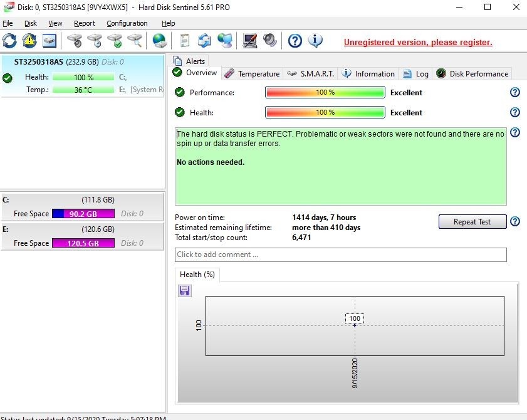Follow the Unregistered version, please register link
The width and height of the screenshot is (527, 420).
[x=418, y=43]
